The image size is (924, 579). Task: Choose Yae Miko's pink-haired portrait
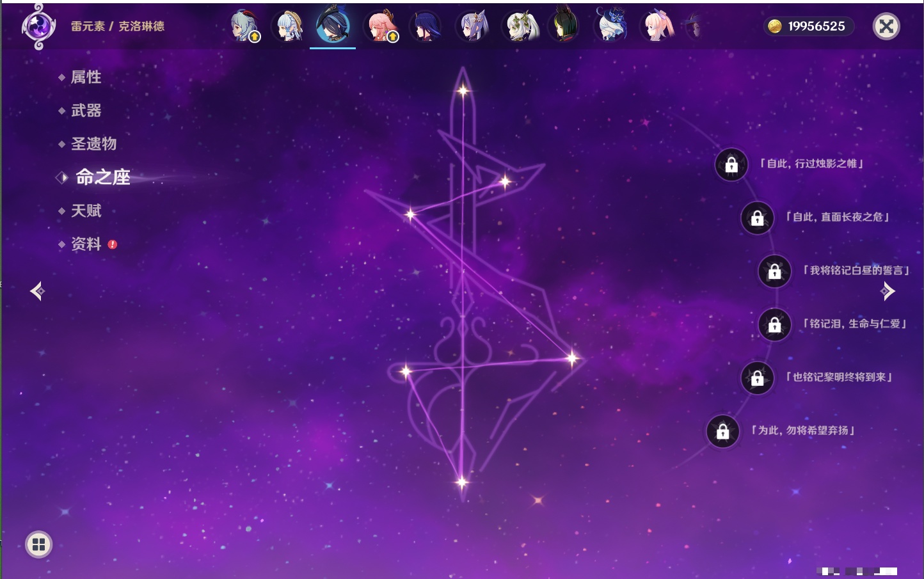(x=381, y=26)
